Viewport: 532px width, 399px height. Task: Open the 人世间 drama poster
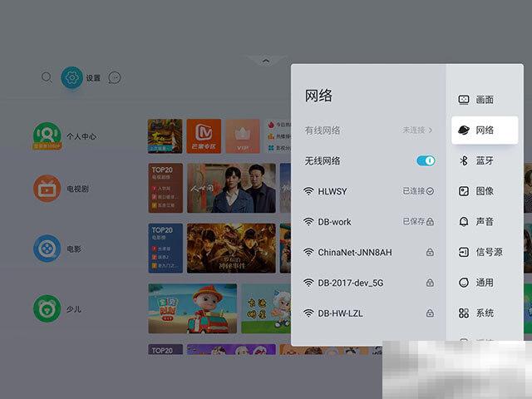231,188
